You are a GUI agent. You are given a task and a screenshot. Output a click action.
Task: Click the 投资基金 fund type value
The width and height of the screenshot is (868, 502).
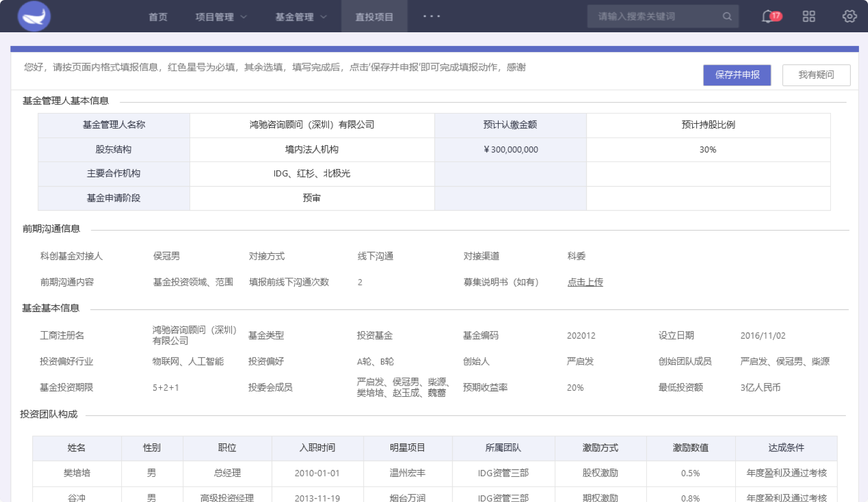click(x=375, y=335)
